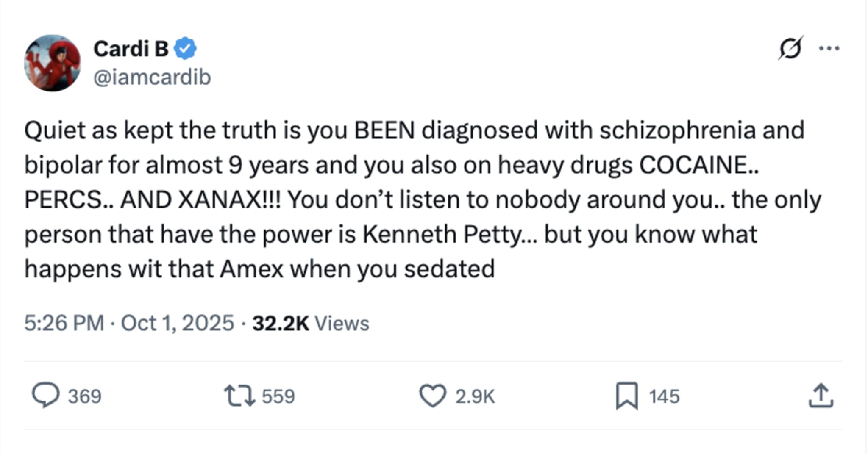This screenshot has height=454, width=868.
Task: Click the Grok slashed-circle icon
Action: (x=790, y=48)
